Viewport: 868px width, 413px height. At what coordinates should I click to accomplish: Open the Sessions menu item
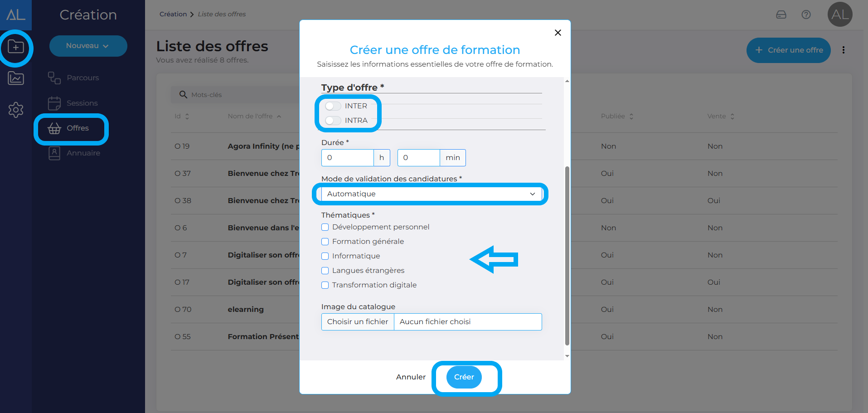coord(82,103)
